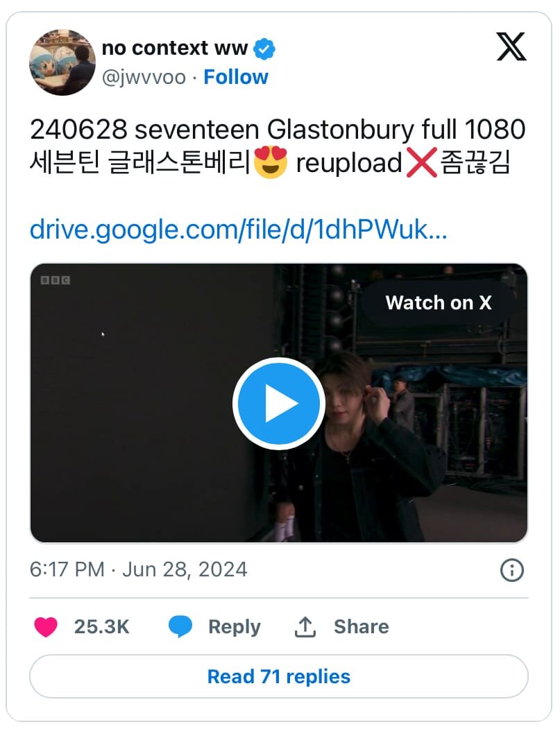The height and width of the screenshot is (729, 560).
Task: Click the 6:17 PM Jun 28 timestamp
Action: (138, 569)
